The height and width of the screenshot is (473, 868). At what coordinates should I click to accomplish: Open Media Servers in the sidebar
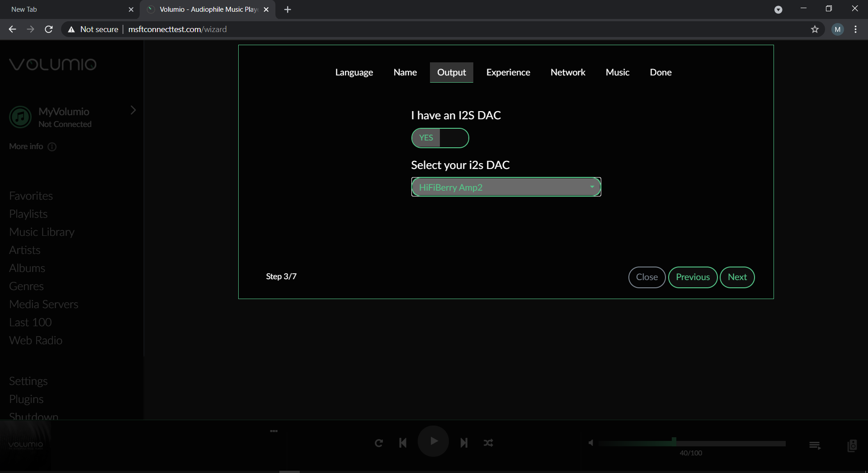coord(43,304)
